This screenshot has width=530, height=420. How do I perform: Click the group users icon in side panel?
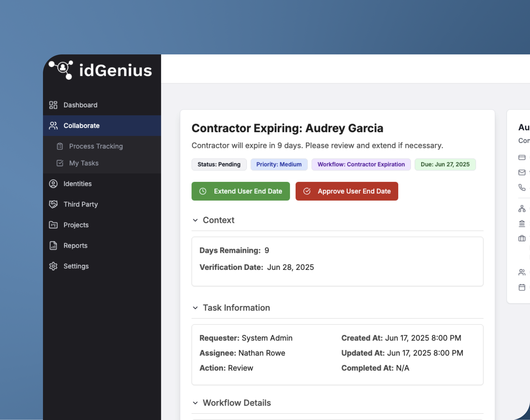(522, 272)
